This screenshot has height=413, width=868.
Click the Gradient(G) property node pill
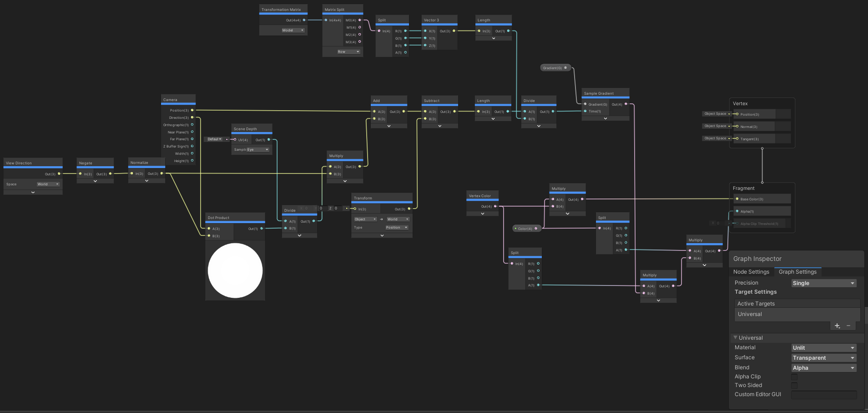coord(555,67)
